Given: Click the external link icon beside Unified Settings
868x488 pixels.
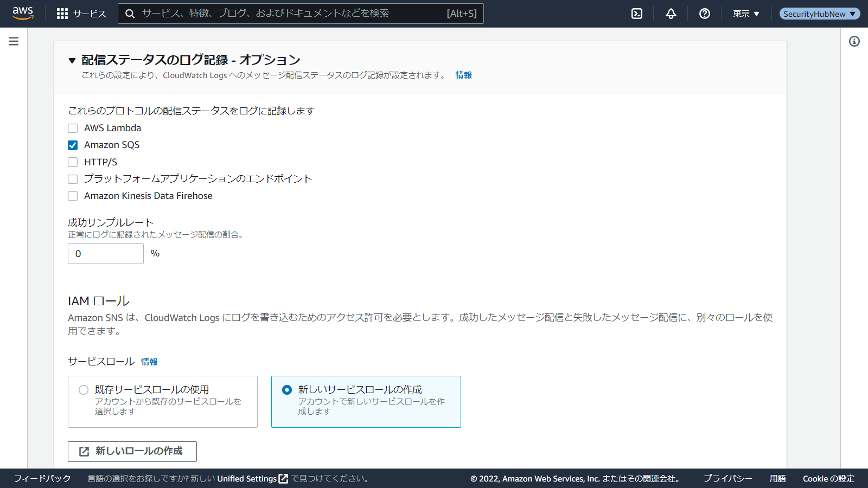Looking at the screenshot, I should point(283,479).
